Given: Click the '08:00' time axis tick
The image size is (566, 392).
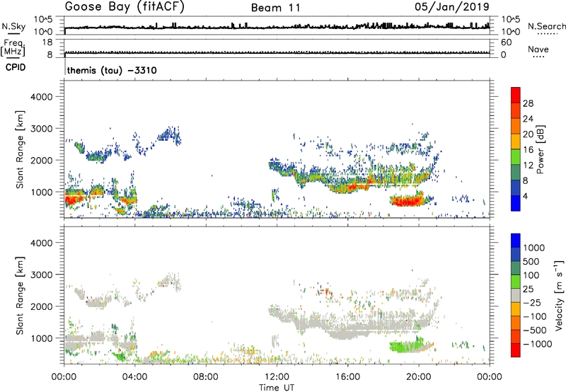Looking at the screenshot, I should click(206, 377).
